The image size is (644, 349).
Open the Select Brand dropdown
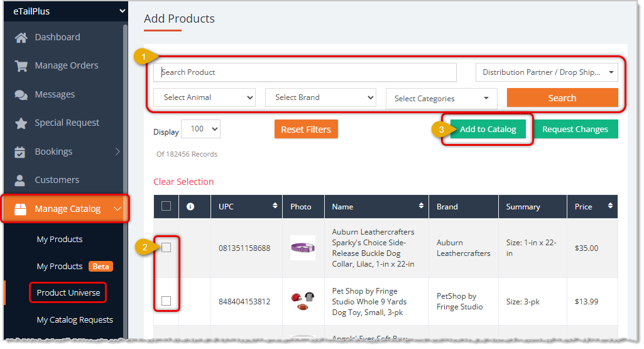320,97
